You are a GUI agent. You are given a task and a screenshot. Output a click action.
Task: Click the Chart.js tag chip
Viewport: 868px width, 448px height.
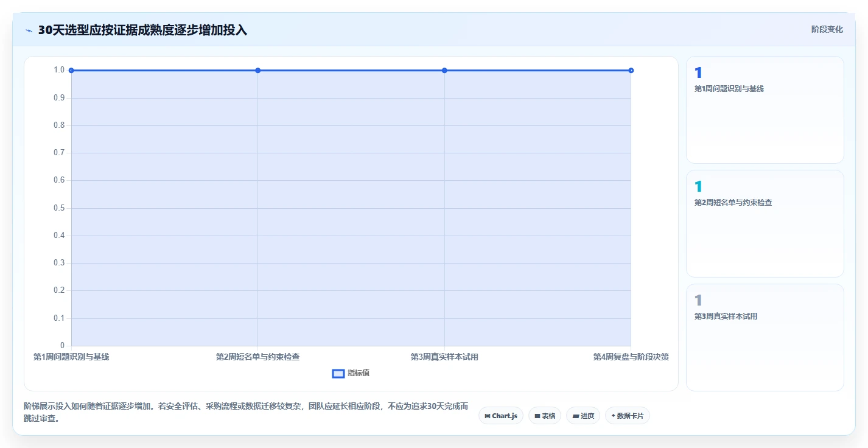(x=501, y=416)
